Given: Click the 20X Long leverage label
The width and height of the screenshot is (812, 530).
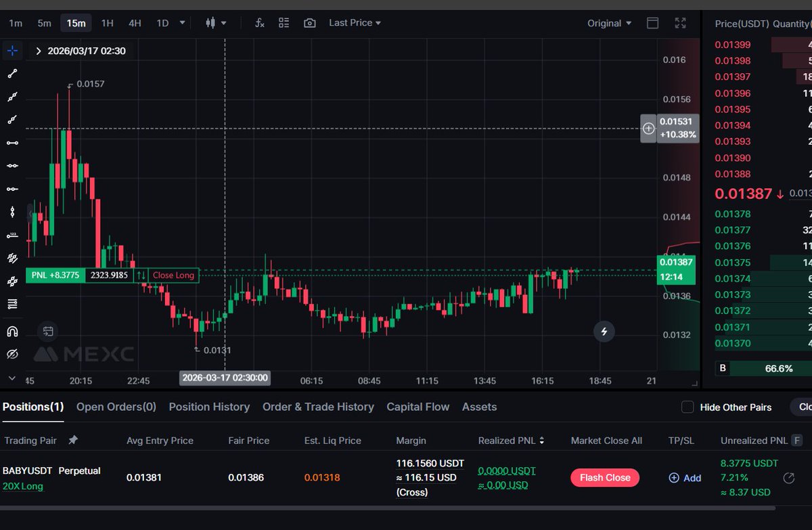Looking at the screenshot, I should click(22, 486).
